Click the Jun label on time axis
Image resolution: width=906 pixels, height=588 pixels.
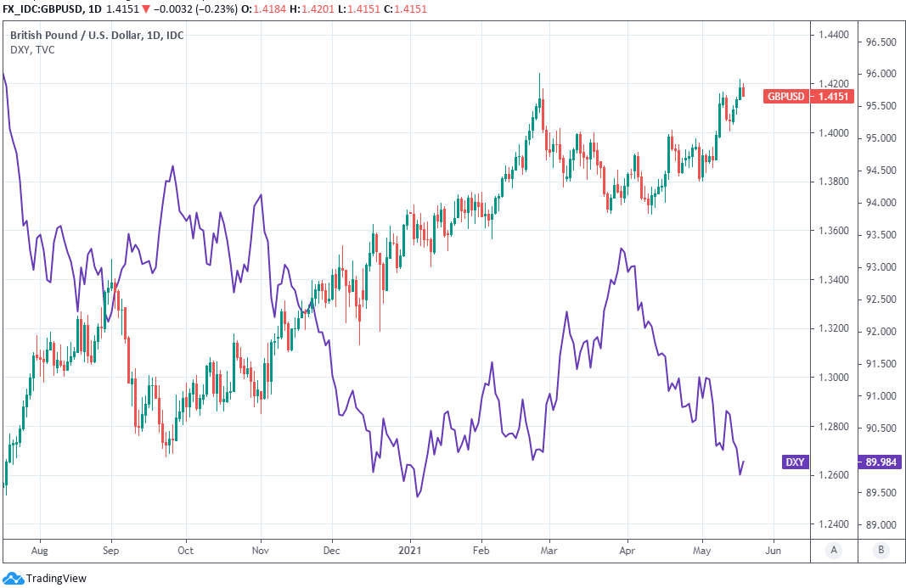(x=773, y=550)
